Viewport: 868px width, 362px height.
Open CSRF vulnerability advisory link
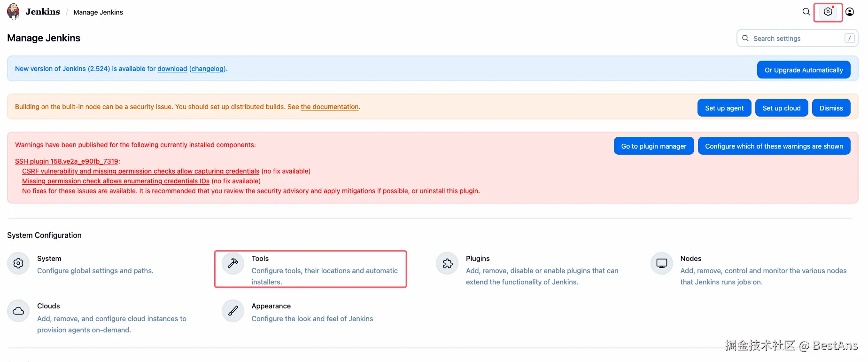(140, 171)
